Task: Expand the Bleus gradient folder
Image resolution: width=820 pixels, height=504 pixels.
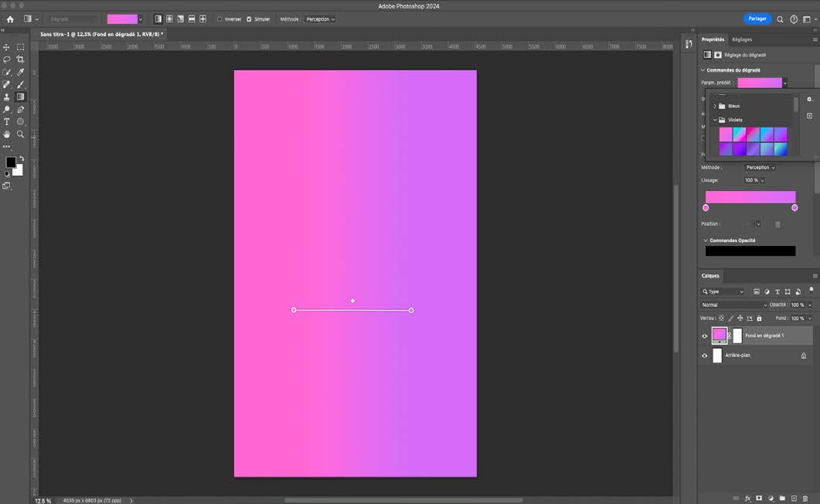Action: (x=714, y=106)
